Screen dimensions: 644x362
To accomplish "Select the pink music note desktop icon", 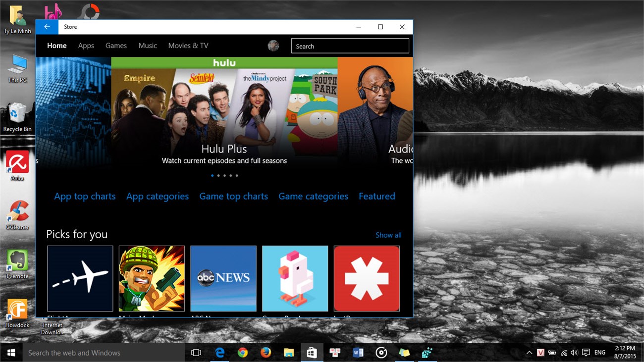I will pyautogui.click(x=53, y=12).
